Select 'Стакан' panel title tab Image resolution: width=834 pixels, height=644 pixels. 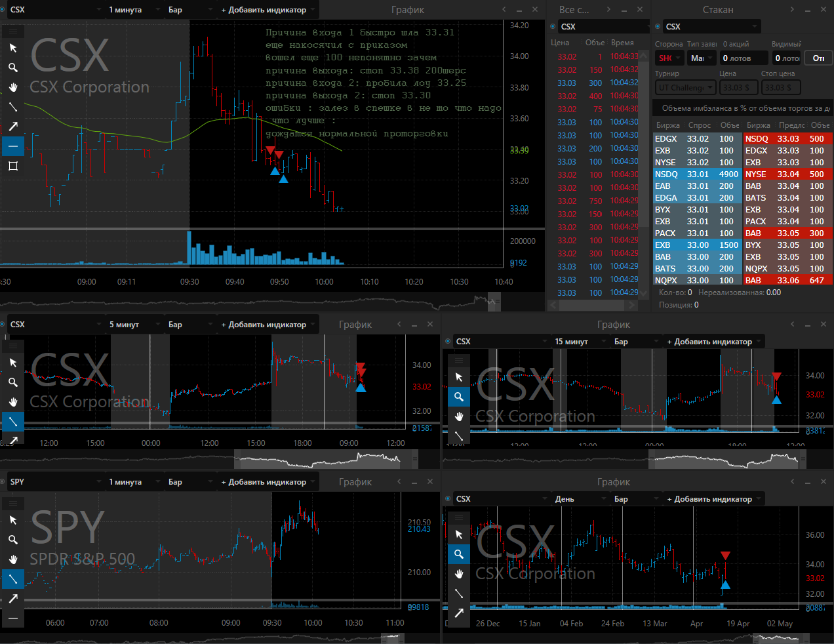click(718, 10)
